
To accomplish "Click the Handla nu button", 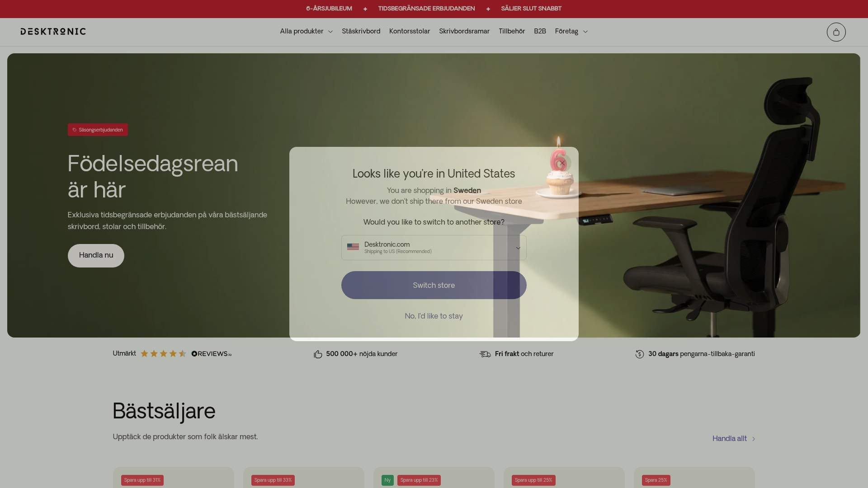I will point(95,255).
